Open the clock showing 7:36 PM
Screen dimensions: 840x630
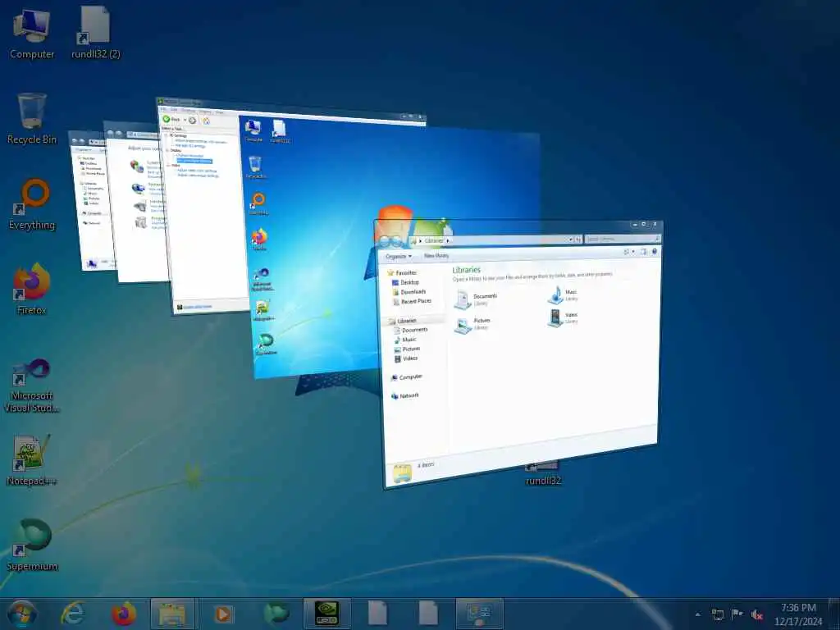(797, 614)
